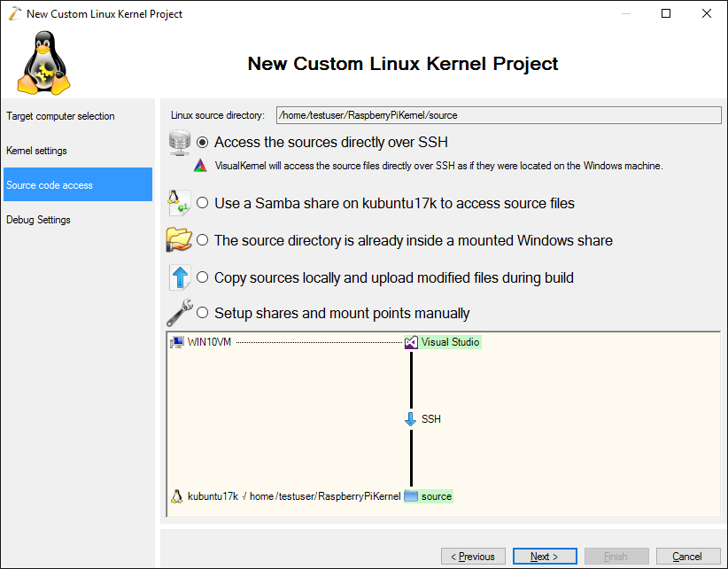The height and width of the screenshot is (569, 728).
Task: Open the Target computer selection step
Action: 78,116
